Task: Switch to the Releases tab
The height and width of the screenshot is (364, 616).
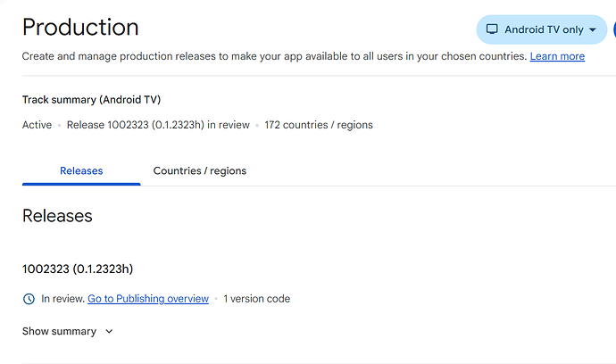Action: (81, 170)
